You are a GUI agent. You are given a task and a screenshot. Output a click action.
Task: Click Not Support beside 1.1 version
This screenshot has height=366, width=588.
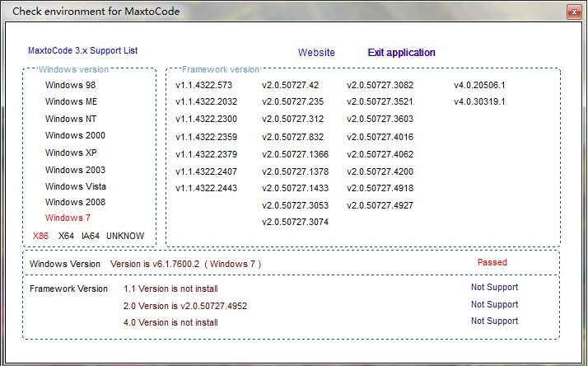[495, 287]
